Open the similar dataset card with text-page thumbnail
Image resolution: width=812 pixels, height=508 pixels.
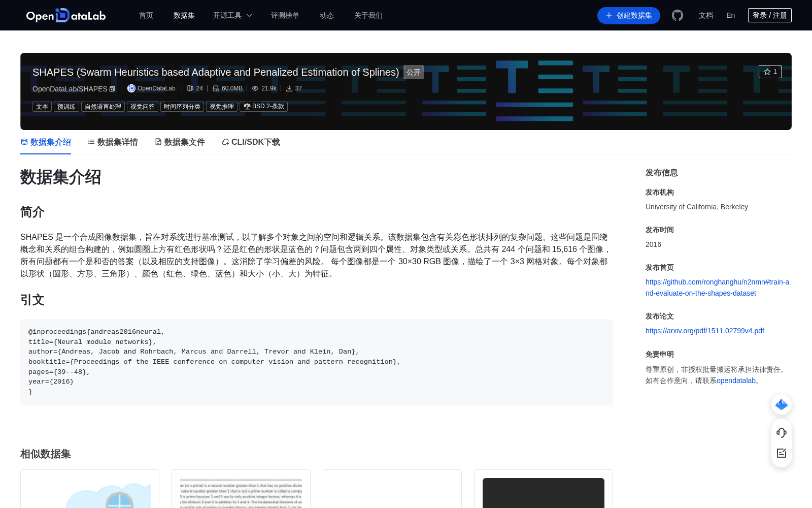[x=241, y=489]
